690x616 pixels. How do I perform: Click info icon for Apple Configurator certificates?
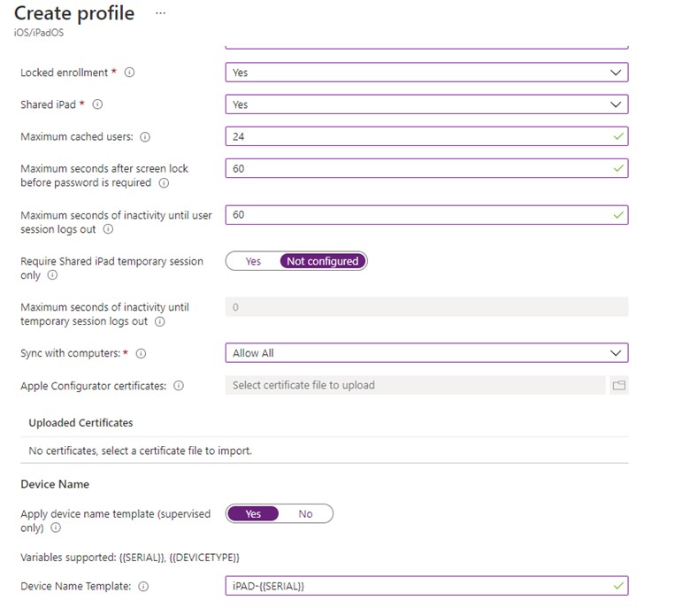coord(179,386)
